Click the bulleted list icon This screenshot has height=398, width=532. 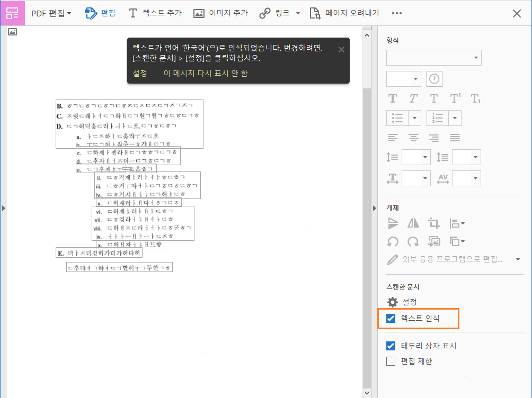[398, 117]
